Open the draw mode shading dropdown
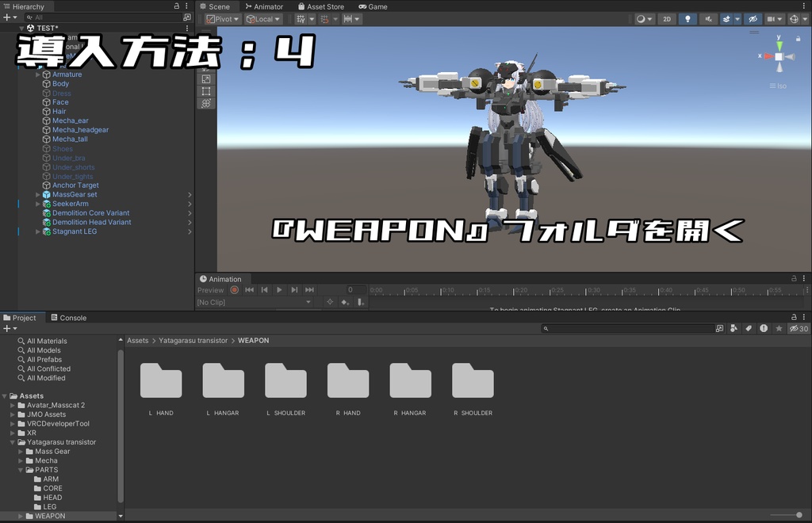The height and width of the screenshot is (523, 812). click(x=644, y=19)
